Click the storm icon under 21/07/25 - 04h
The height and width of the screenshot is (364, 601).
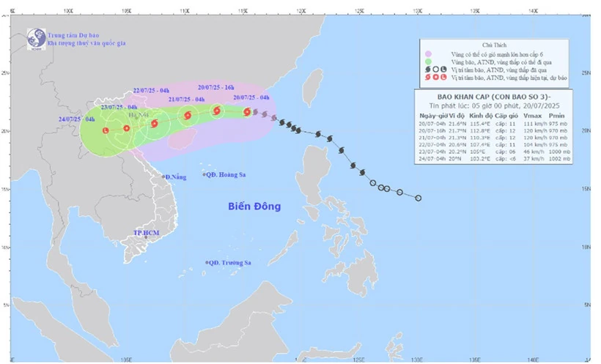point(187,115)
